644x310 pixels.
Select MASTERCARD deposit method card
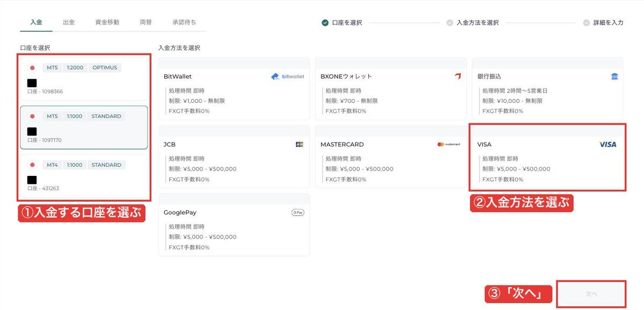coord(391,157)
